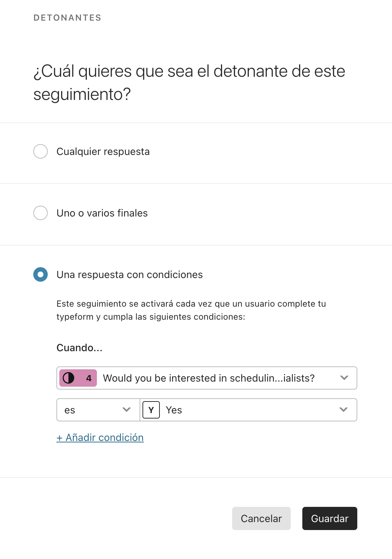
Task: Choose the Uno o varios finales radio
Action: [41, 213]
